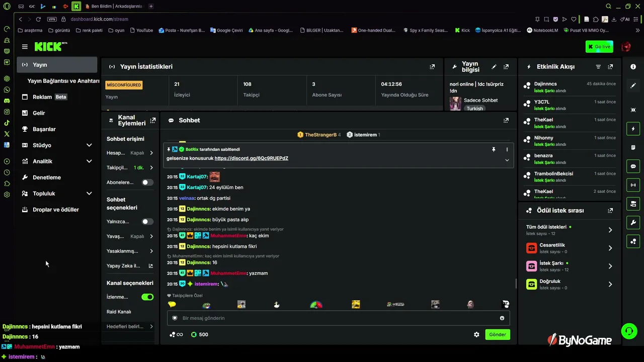Screen dimensions: 644x362
Task: Open the pinned message three-dot options
Action: pyautogui.click(x=507, y=149)
